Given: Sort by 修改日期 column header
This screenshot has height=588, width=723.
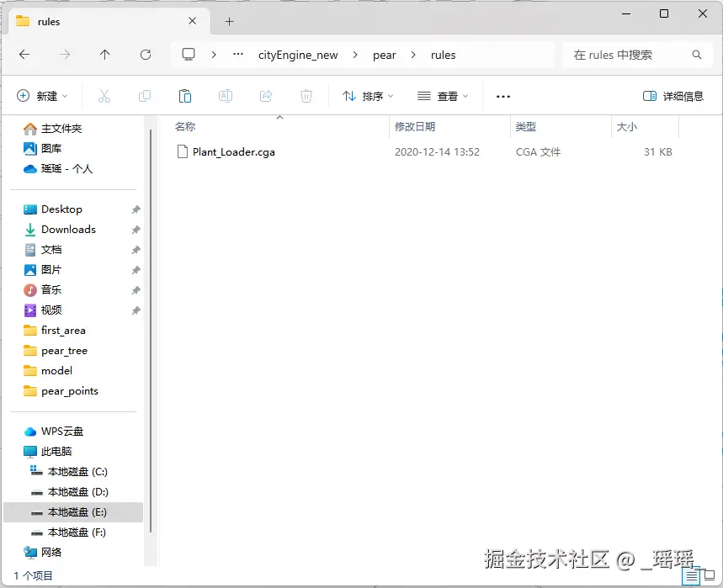Looking at the screenshot, I should [415, 127].
